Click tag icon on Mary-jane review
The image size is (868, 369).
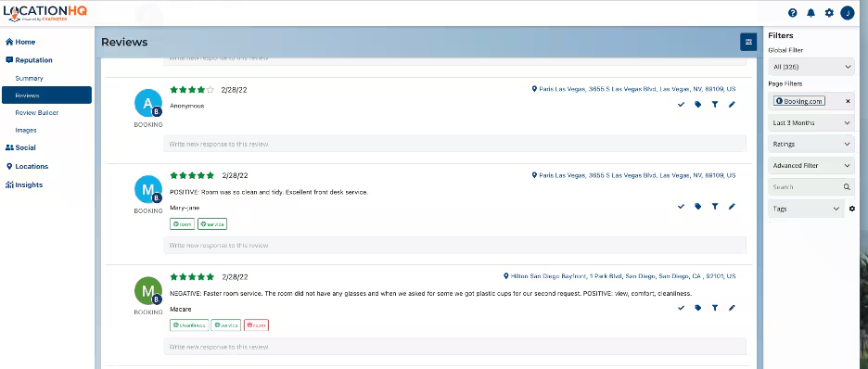click(698, 207)
